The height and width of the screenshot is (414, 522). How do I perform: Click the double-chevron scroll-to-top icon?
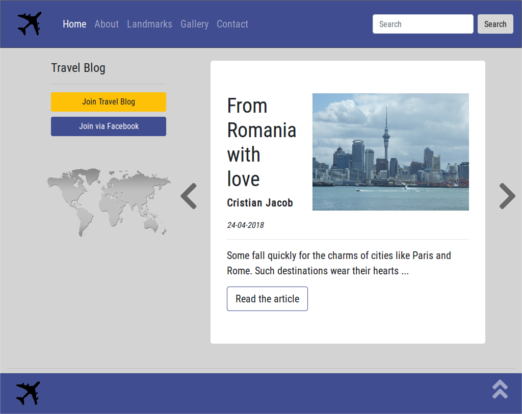500,389
